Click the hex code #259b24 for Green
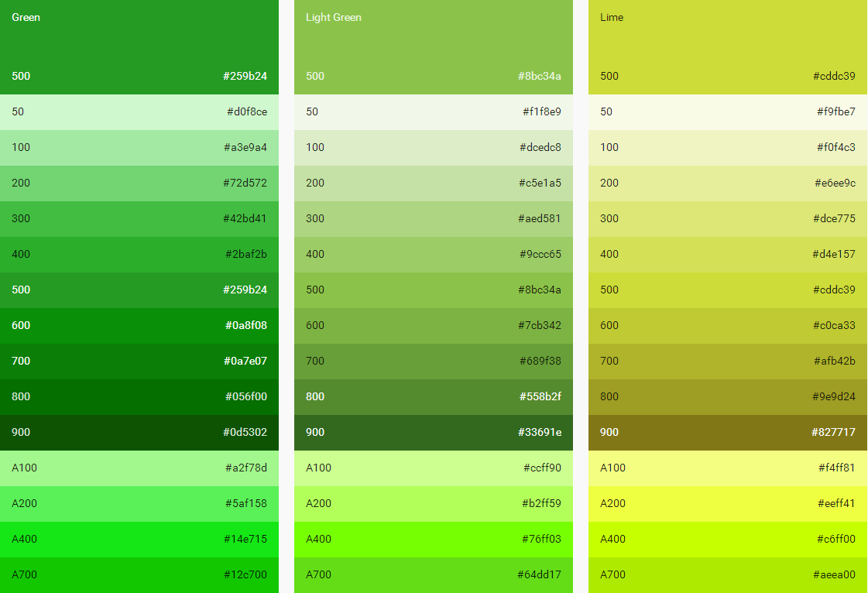The height and width of the screenshot is (593, 868). 245,76
